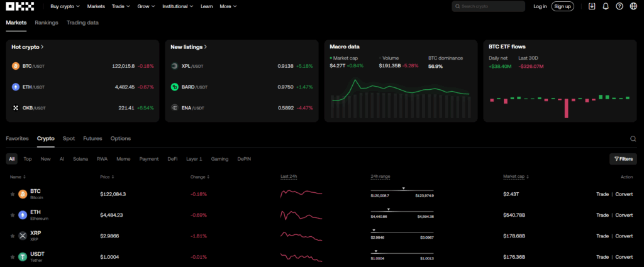
Task: Switch to the Rankings tab
Action: pyautogui.click(x=47, y=23)
